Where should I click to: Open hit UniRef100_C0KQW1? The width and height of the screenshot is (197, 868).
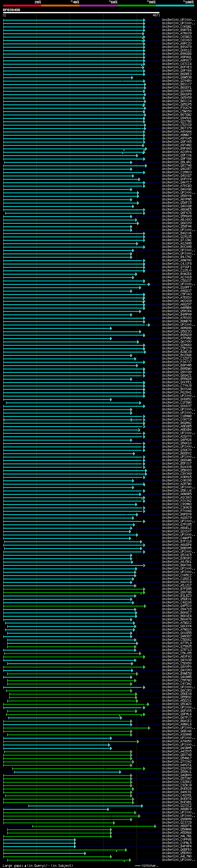click(177, 26)
